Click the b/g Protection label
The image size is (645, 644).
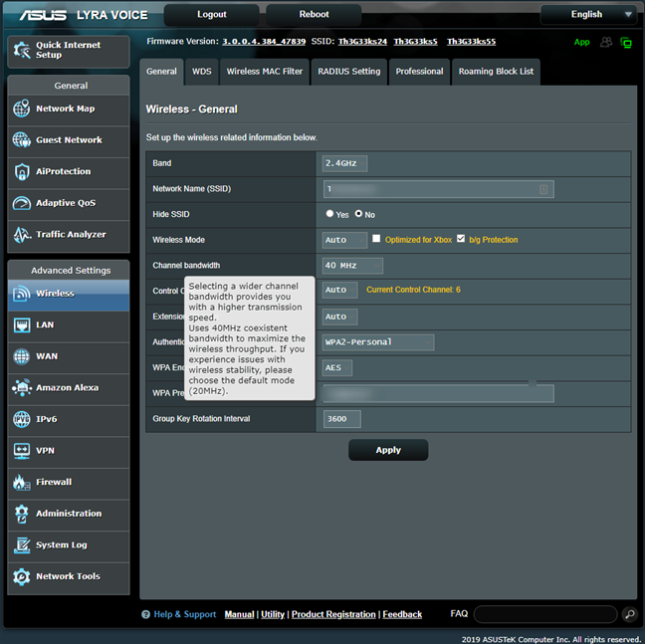click(494, 240)
